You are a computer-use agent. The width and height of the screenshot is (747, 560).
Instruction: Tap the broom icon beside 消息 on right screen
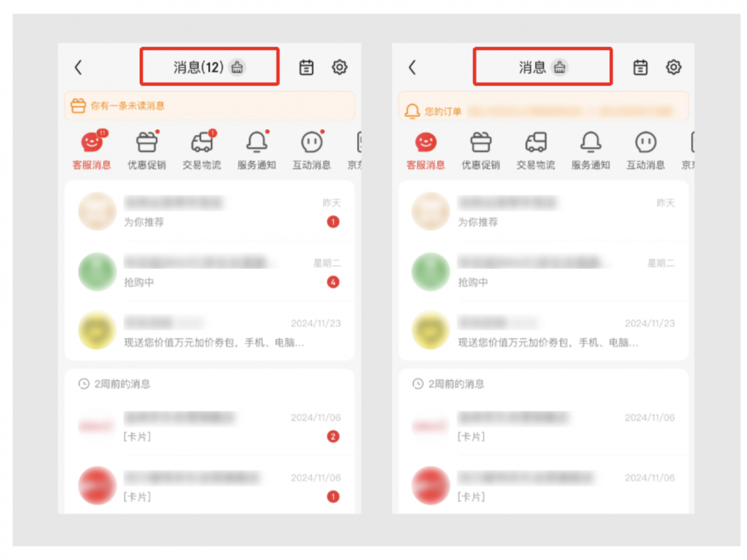[x=560, y=68]
